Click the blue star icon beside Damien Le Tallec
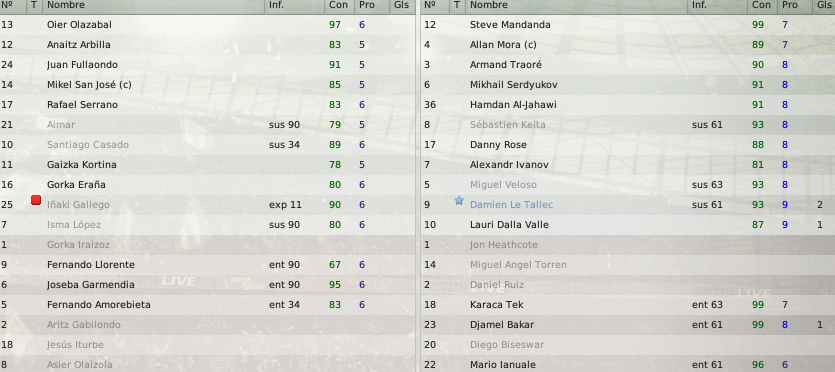835x372 pixels. tap(459, 201)
